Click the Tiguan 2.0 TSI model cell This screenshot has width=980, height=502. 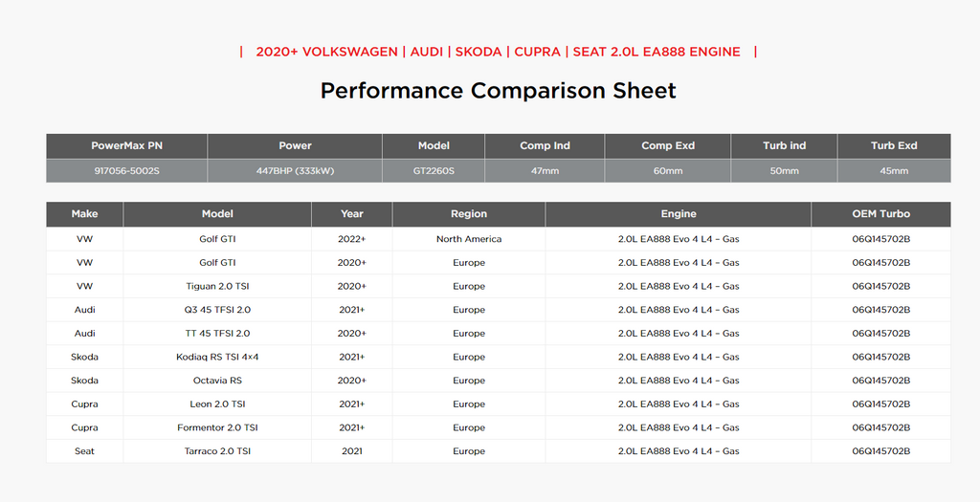217,286
